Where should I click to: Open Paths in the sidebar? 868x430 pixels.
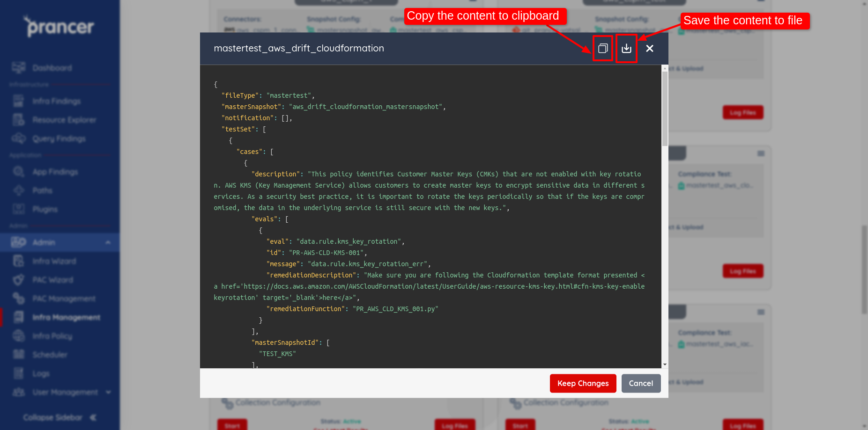click(42, 190)
